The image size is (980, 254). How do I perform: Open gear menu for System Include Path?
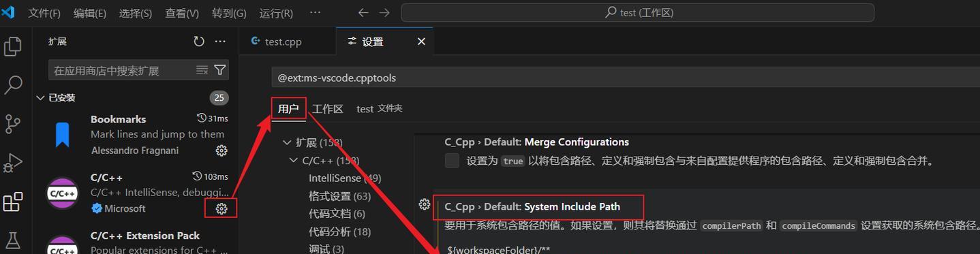pyautogui.click(x=425, y=204)
